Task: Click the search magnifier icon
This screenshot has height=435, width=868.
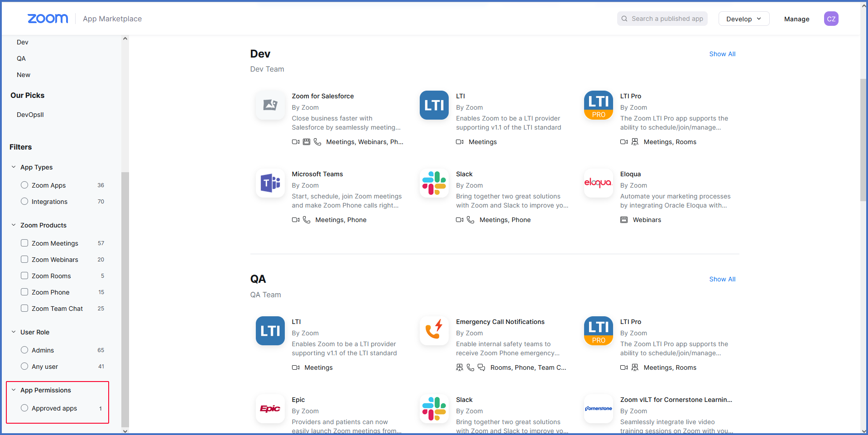Action: tap(624, 19)
